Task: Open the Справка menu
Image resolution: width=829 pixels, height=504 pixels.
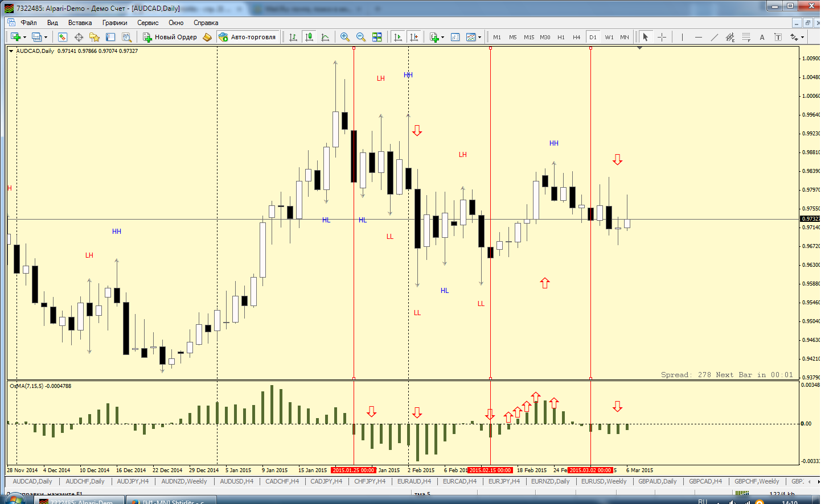Action: [x=206, y=23]
